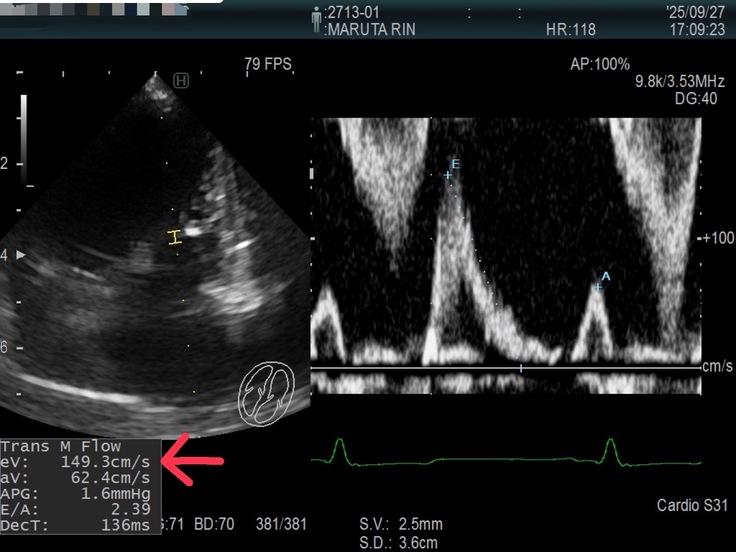Viewport: 736px width, 552px height.
Task: Click the patient silhouette icon in header
Action: point(318,17)
